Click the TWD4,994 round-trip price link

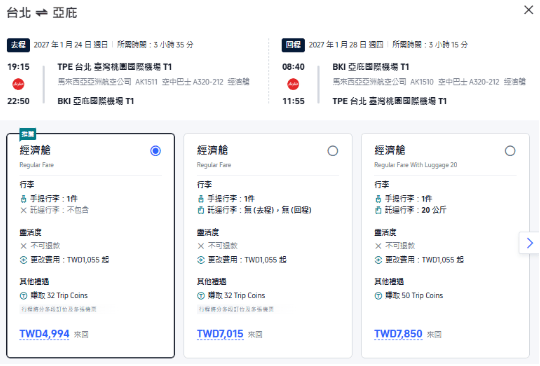click(44, 334)
